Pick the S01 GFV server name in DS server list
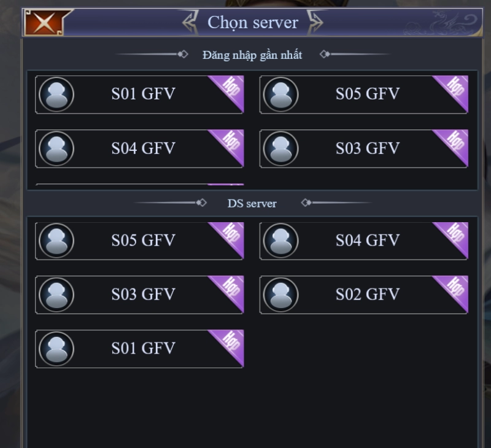 coord(143,349)
